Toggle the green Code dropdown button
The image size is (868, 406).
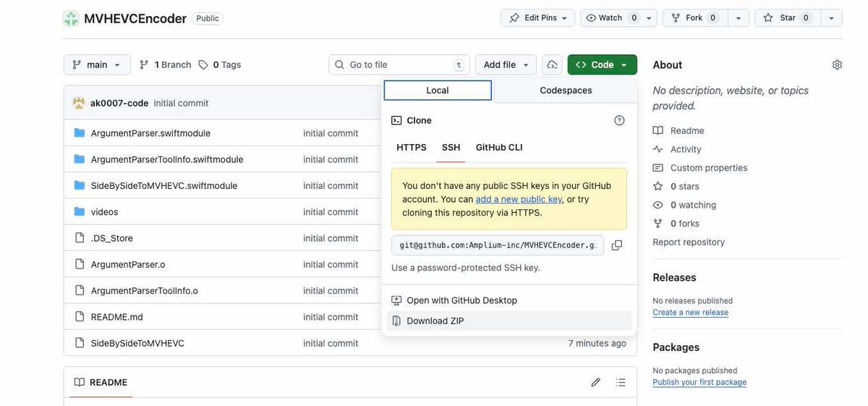coord(603,64)
